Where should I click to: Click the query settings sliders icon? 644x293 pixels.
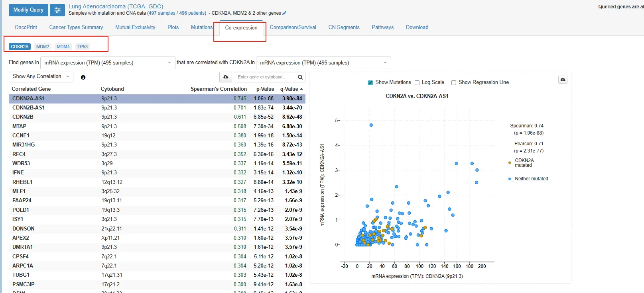click(x=57, y=10)
